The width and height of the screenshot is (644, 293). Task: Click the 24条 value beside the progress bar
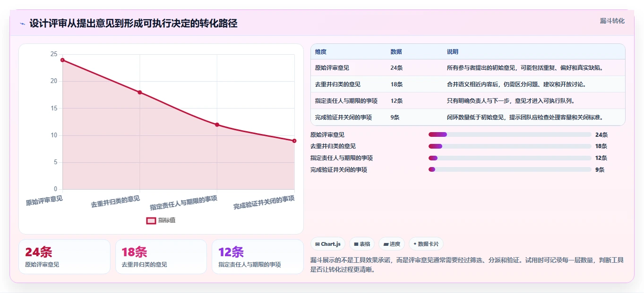pyautogui.click(x=601, y=134)
